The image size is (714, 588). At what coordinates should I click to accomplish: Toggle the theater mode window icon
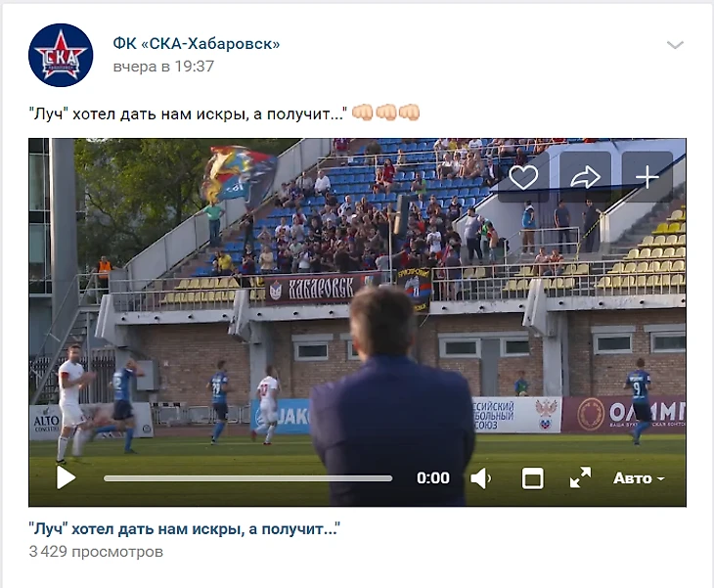(x=532, y=478)
